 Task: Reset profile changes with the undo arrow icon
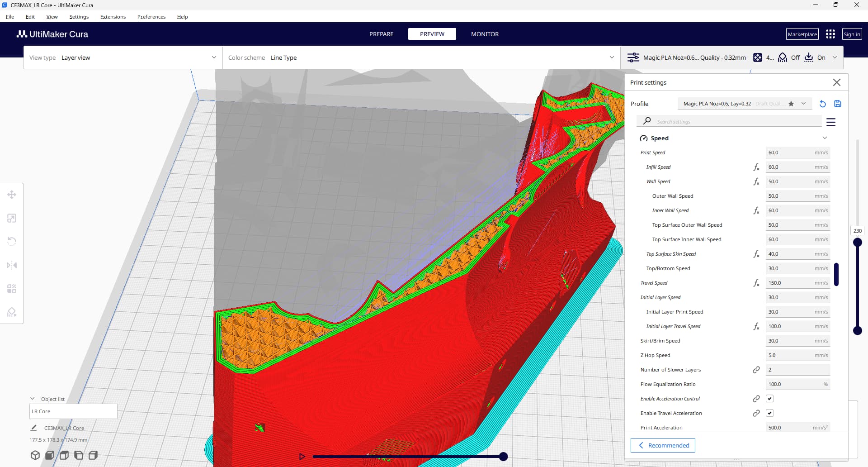click(822, 104)
